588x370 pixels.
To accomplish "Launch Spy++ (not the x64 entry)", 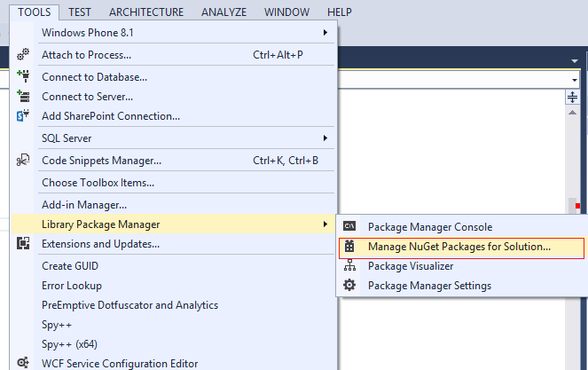I will pos(173,324).
